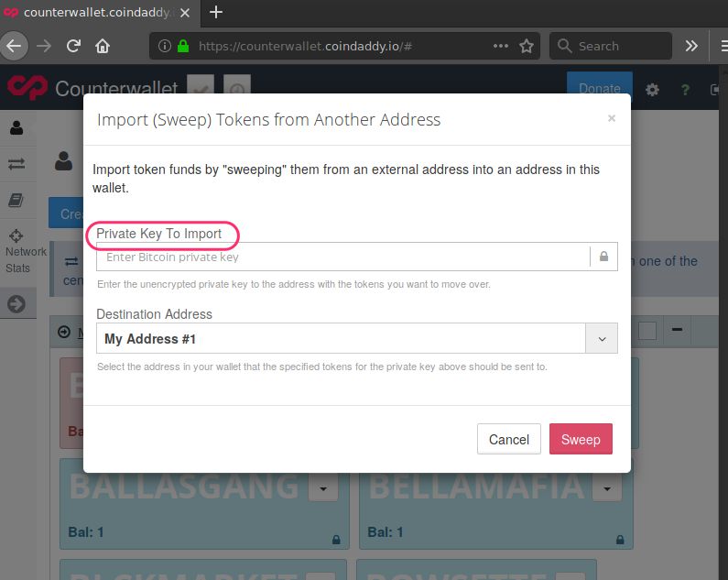728x580 pixels.
Task: Expand the destination address chevron arrow
Action: coord(602,339)
